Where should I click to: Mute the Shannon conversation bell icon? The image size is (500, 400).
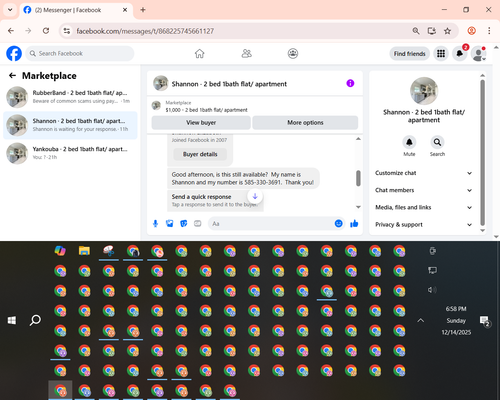tap(409, 142)
